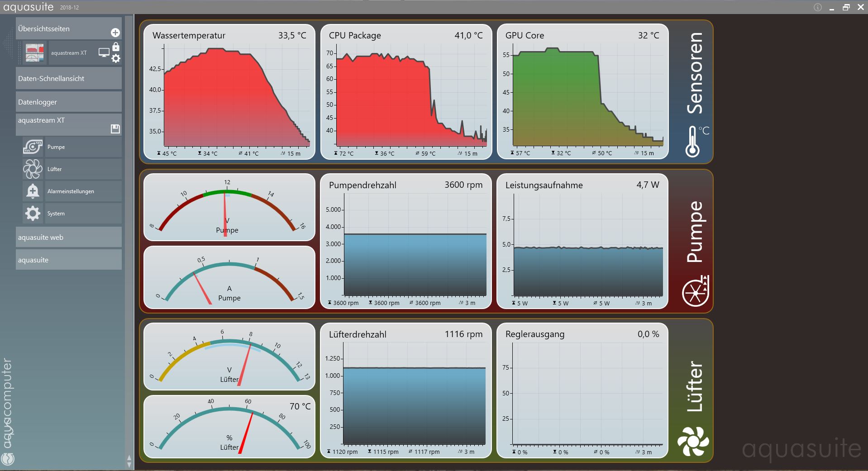Open Alarmeinstellungen via the bell icon
This screenshot has width=868, height=471.
[x=32, y=191]
